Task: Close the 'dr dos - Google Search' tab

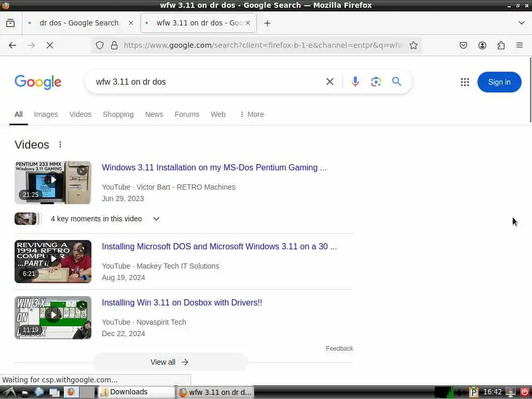Action: [x=130, y=23]
